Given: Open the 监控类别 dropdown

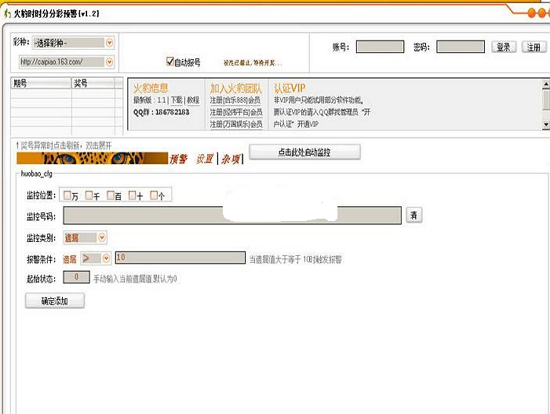Looking at the screenshot, I should click(102, 238).
